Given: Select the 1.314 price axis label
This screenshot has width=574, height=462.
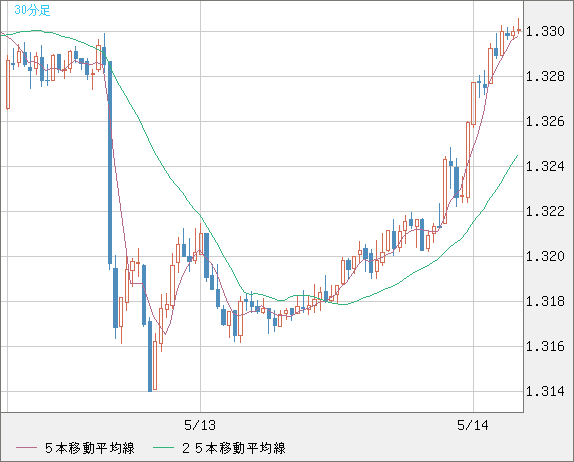Looking at the screenshot, I should [545, 391].
